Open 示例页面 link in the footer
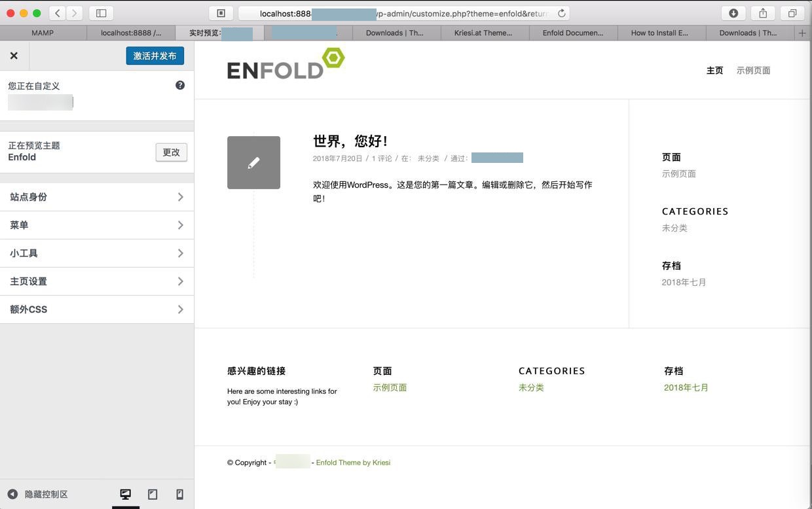Viewport: 812px width, 509px height. click(x=390, y=387)
